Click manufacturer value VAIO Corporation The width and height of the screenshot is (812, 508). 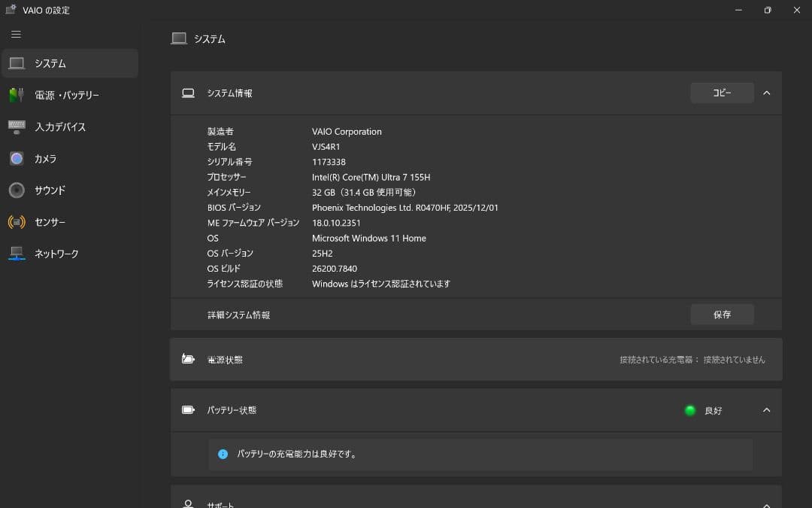point(347,132)
